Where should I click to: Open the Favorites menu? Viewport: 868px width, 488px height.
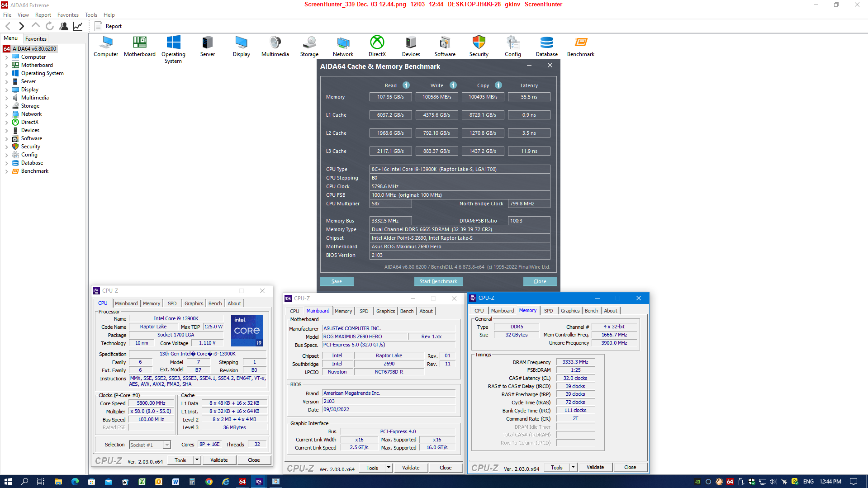[x=68, y=15]
